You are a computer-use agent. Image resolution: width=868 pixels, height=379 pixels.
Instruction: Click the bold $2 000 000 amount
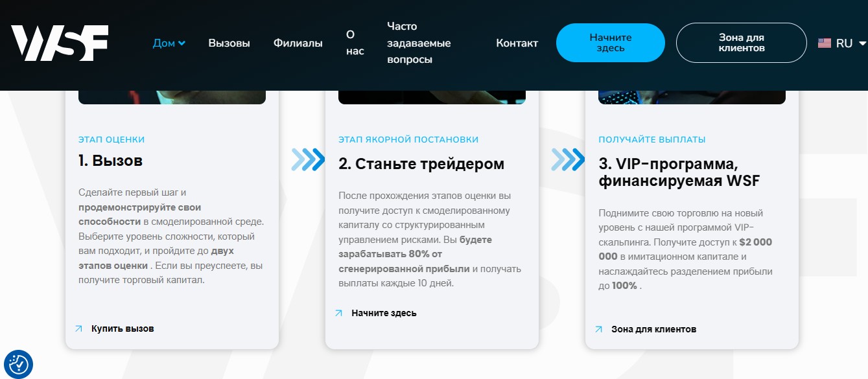[x=685, y=249]
